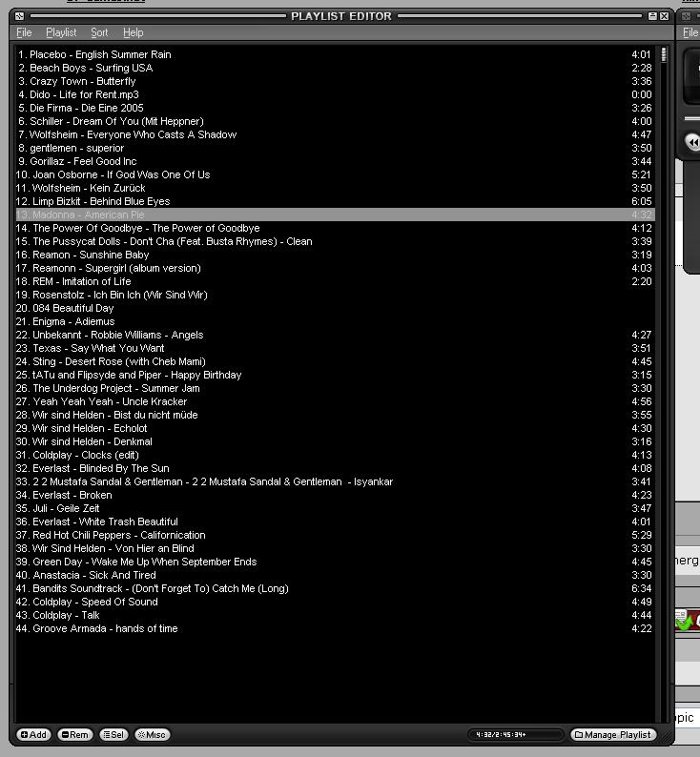Open the Sort menu
Image resolution: width=700 pixels, height=757 pixels.
coord(99,32)
